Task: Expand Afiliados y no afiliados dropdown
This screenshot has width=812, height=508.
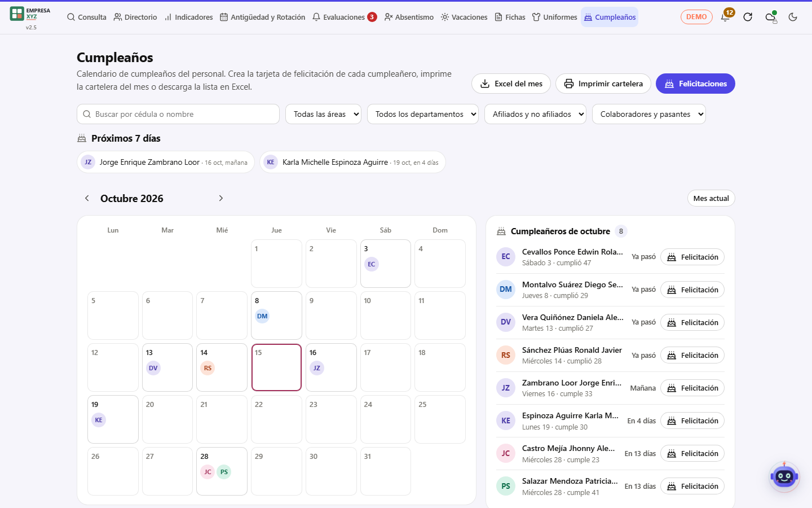Action: pos(535,114)
